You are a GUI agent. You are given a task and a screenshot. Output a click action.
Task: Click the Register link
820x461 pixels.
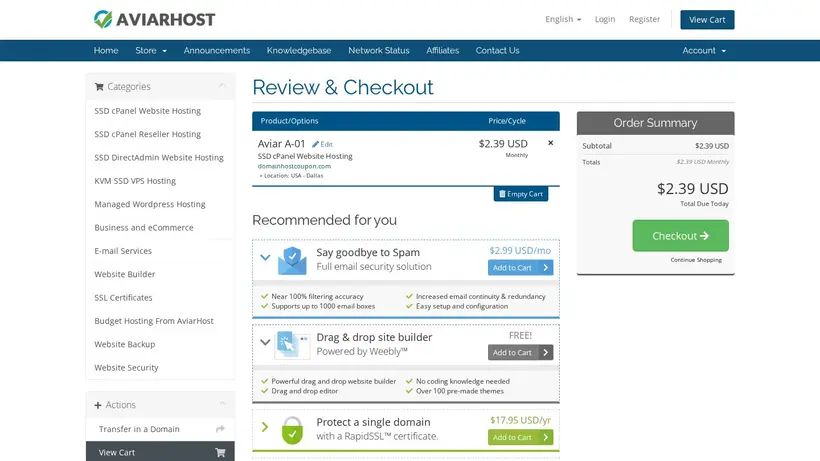click(644, 19)
